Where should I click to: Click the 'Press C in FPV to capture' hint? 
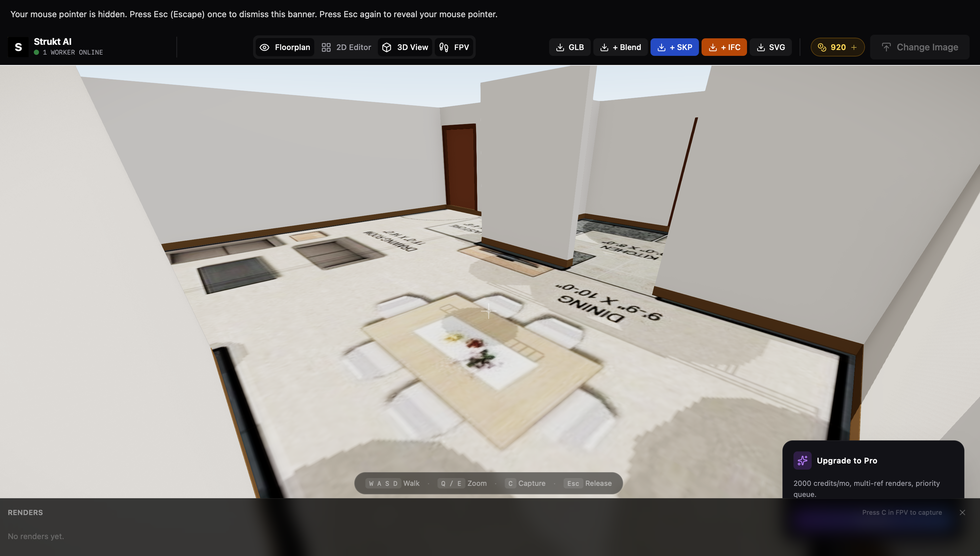tap(902, 512)
